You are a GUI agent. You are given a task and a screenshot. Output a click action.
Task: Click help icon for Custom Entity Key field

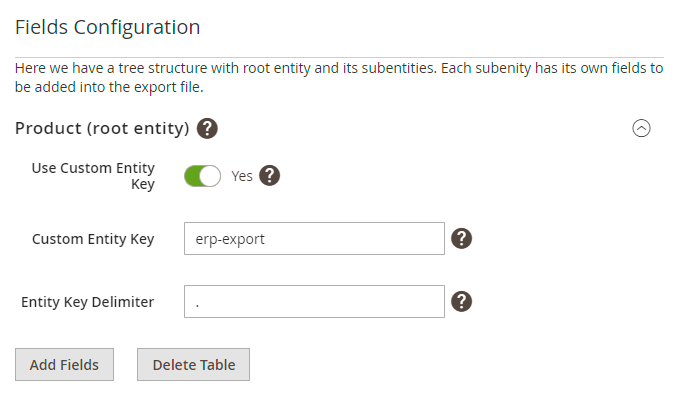pos(461,239)
